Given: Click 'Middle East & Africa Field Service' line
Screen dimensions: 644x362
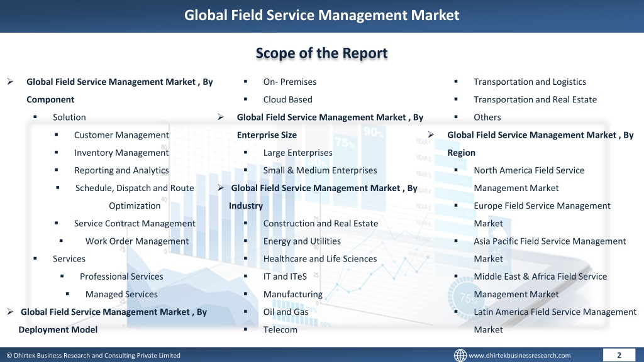Looking at the screenshot, I should point(540,277).
